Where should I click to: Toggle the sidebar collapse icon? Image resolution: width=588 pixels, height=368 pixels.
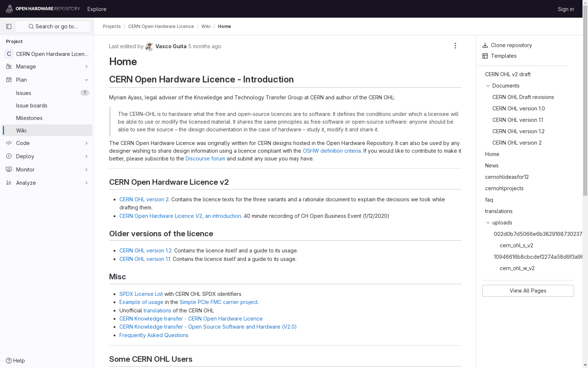[9, 26]
